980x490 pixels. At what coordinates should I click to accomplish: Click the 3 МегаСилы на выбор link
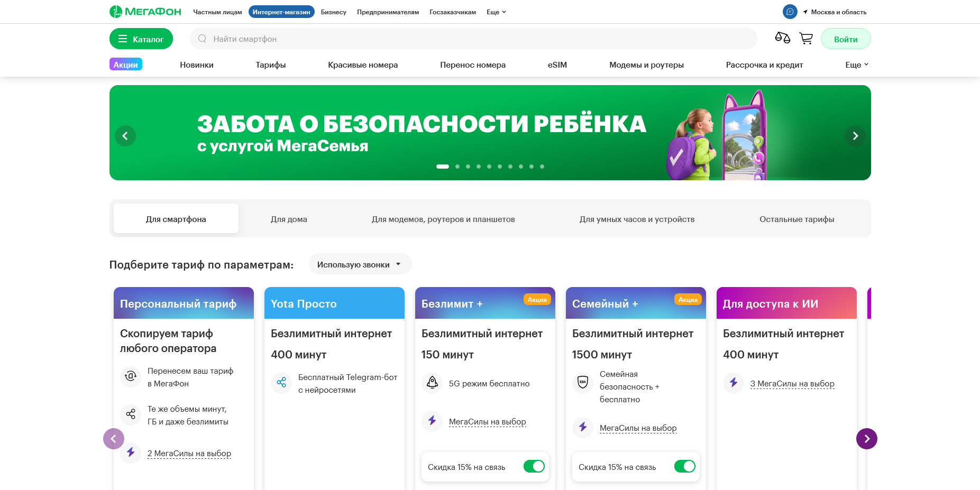792,384
